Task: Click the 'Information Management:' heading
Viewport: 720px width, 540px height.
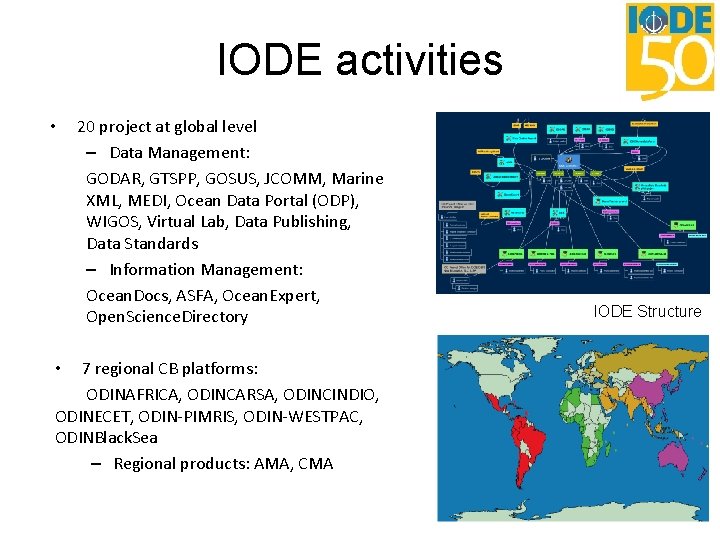Action: (x=206, y=270)
